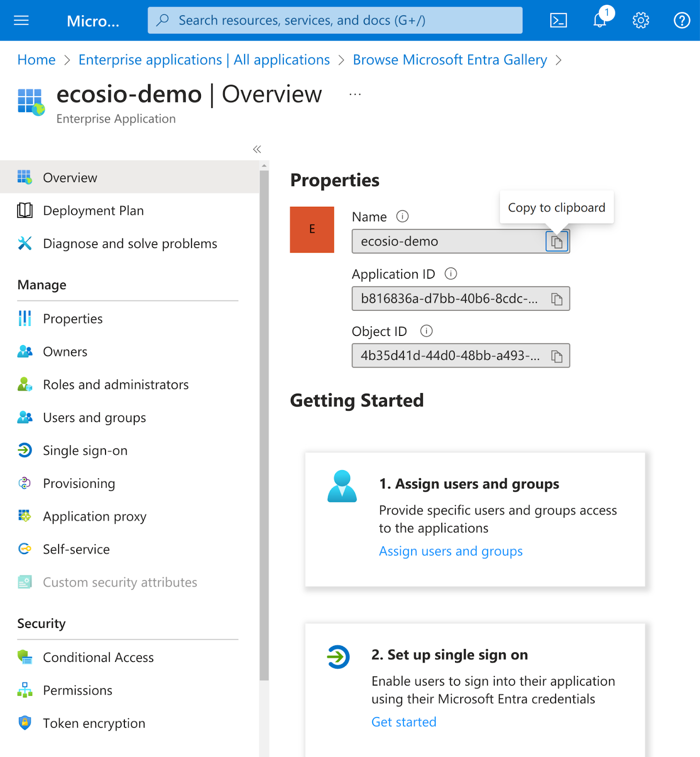This screenshot has width=700, height=757.
Task: Click the Enterprise Application subtitle
Action: [116, 119]
